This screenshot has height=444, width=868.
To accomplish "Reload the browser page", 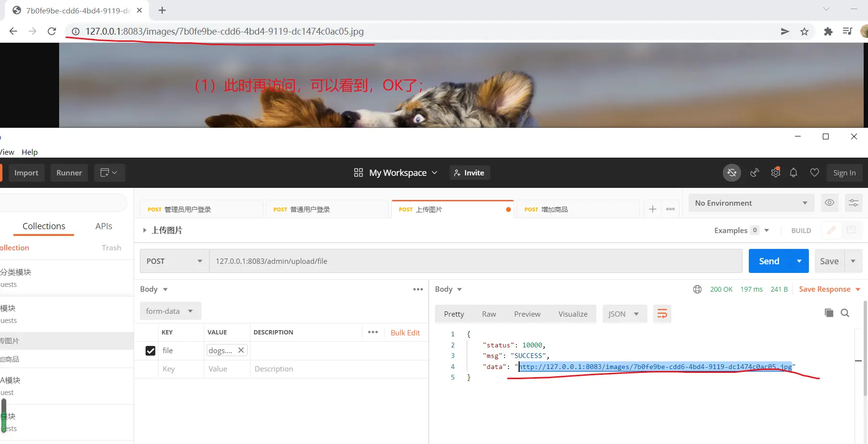I will pyautogui.click(x=52, y=31).
